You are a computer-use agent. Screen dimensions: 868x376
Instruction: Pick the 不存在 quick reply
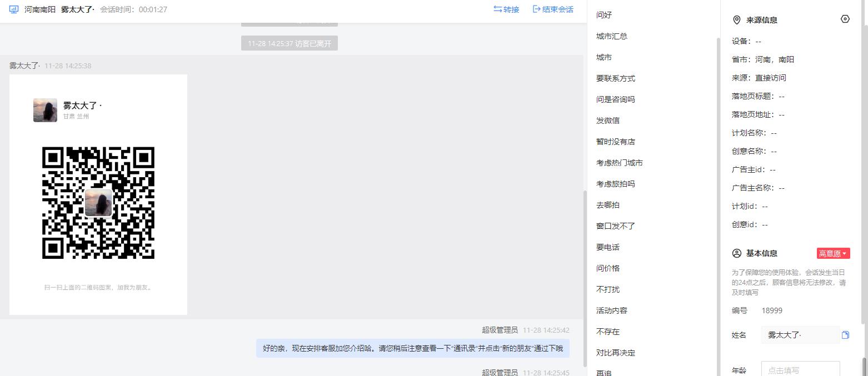tap(608, 332)
